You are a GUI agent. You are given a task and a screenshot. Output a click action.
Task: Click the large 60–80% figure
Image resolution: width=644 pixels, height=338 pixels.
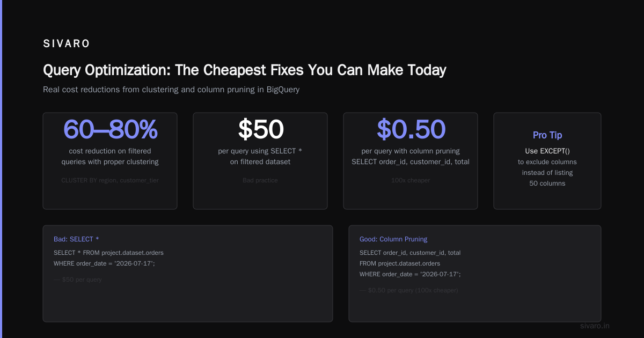pyautogui.click(x=110, y=129)
